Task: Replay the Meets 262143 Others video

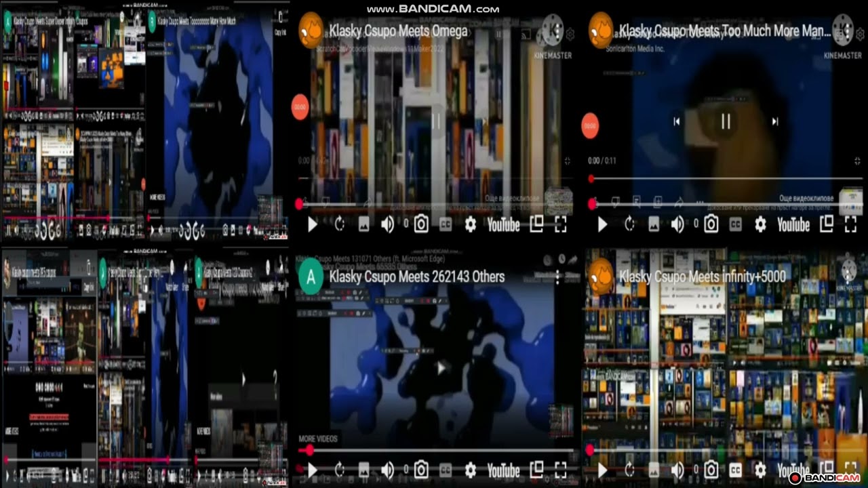Action: (340, 470)
